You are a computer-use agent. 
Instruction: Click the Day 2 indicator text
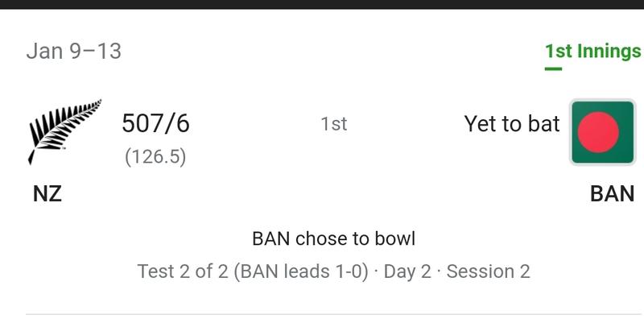407,271
